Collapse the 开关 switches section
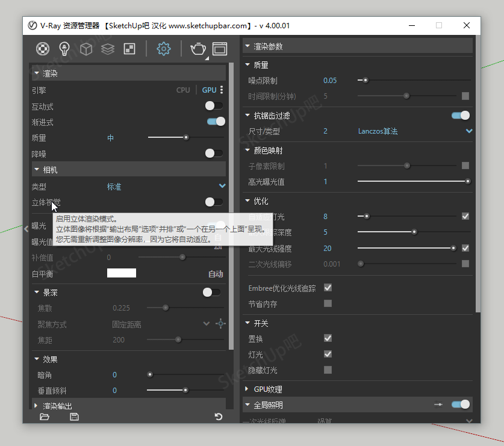This screenshot has width=504, height=446. 247,323
